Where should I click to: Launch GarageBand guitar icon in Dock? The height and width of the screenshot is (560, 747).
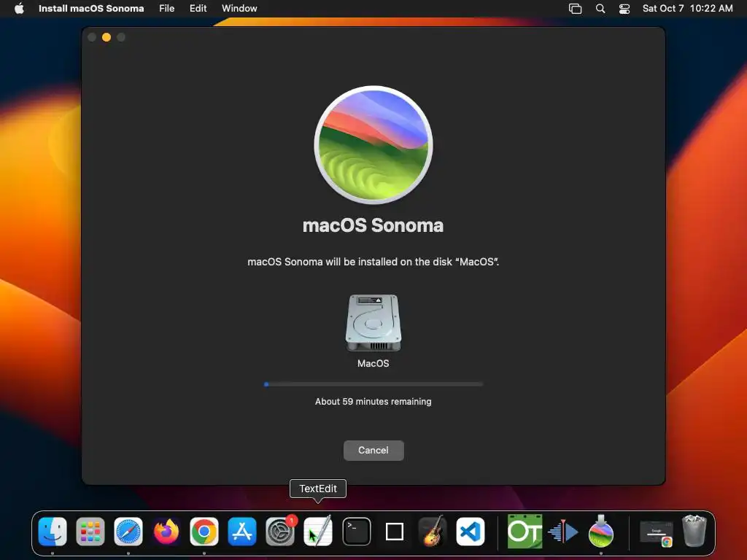(432, 531)
